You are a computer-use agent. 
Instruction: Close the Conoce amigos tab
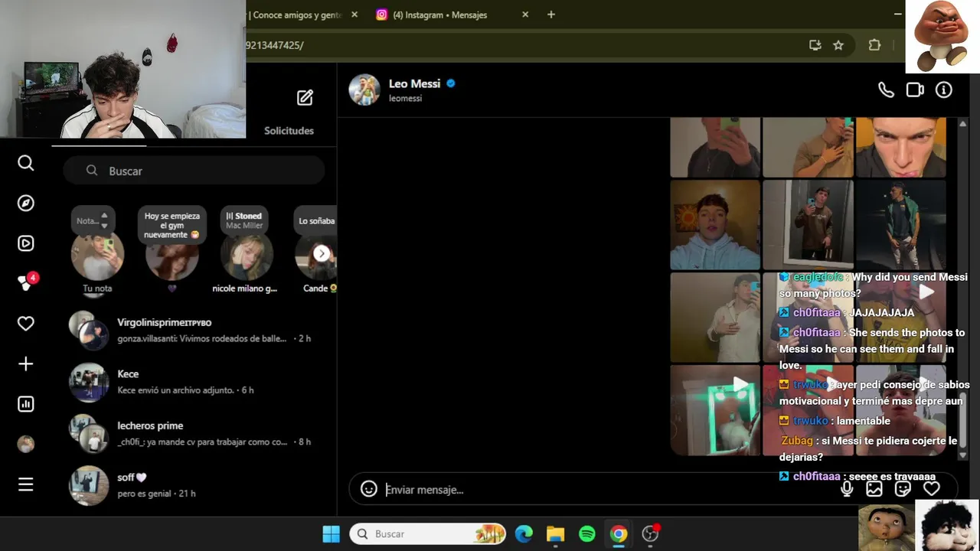point(354,15)
